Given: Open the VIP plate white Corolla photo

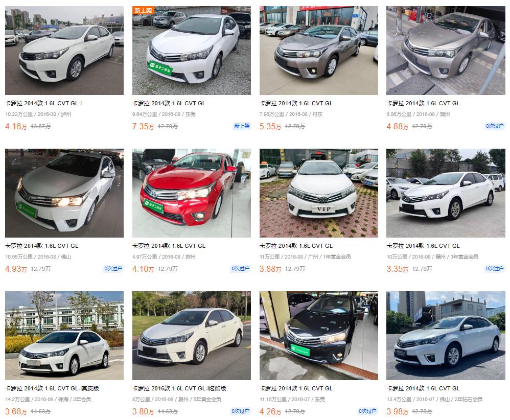Looking at the screenshot, I should click(319, 193).
